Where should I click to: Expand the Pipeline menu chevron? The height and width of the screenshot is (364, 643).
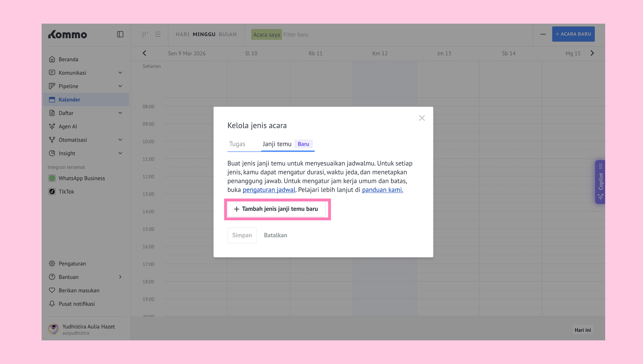[120, 86]
